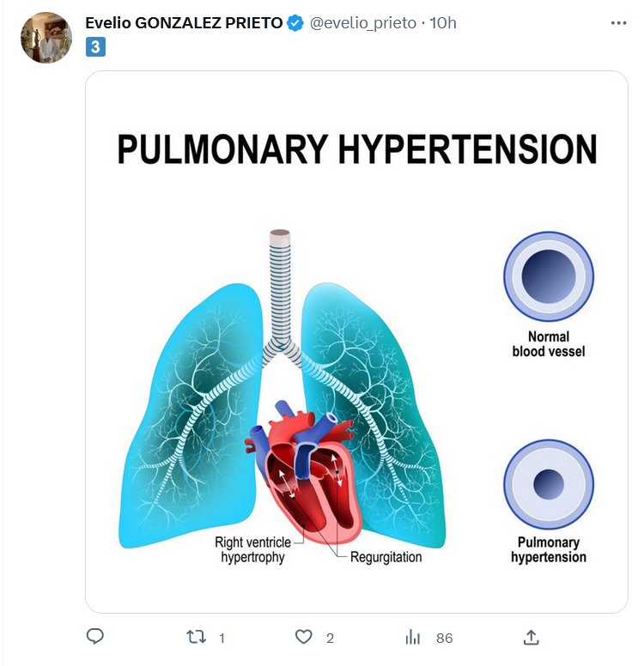
Task: Click the PULMONARY HYPERTENSION image title
Action: tap(356, 149)
